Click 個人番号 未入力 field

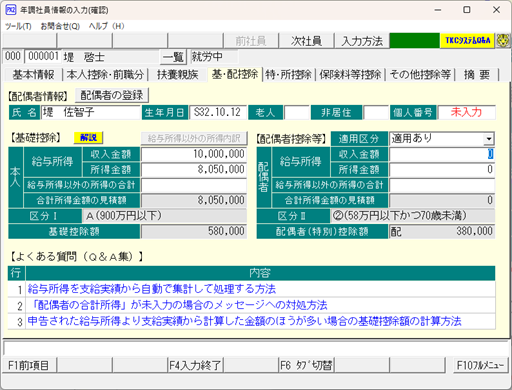coord(467,112)
